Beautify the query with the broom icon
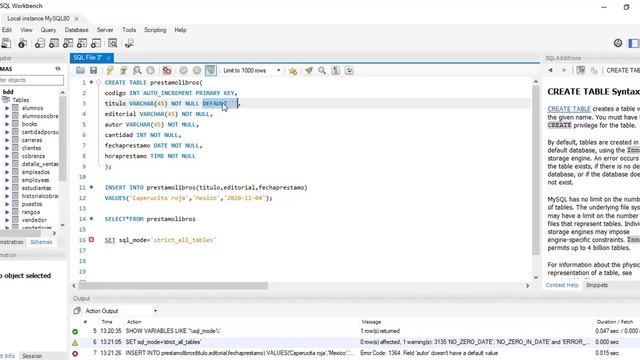Image resolution: width=640 pixels, height=360 pixels. pos(309,71)
